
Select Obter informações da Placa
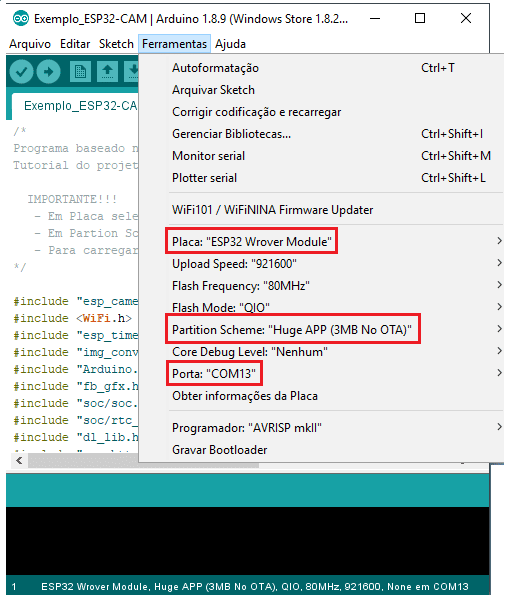(x=321, y=396)
